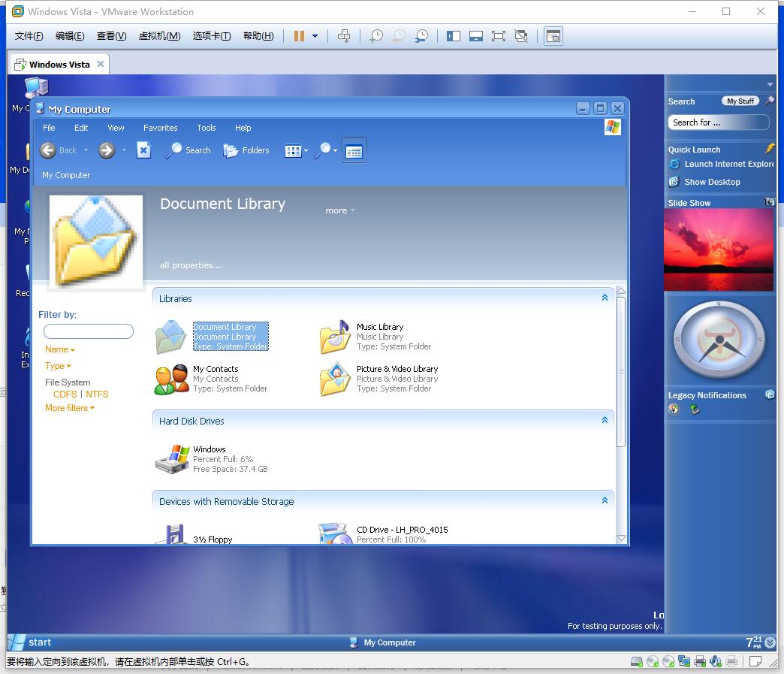Click the magnifier zoom icon in toolbar

324,150
